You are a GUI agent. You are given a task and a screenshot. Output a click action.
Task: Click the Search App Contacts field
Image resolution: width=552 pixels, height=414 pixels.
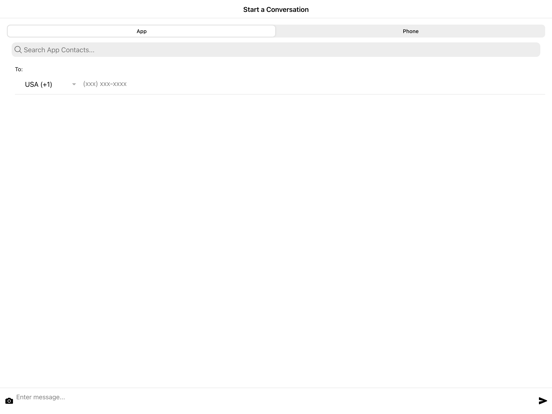click(276, 50)
